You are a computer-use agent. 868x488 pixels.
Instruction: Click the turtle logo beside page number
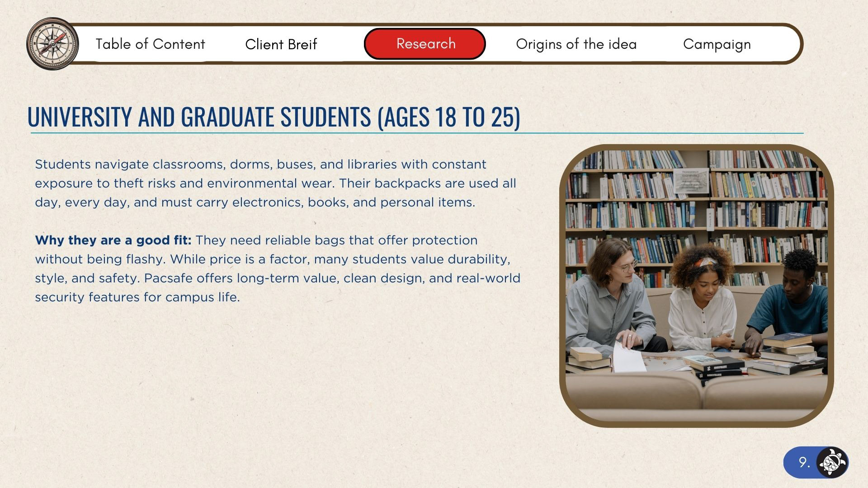pos(832,462)
